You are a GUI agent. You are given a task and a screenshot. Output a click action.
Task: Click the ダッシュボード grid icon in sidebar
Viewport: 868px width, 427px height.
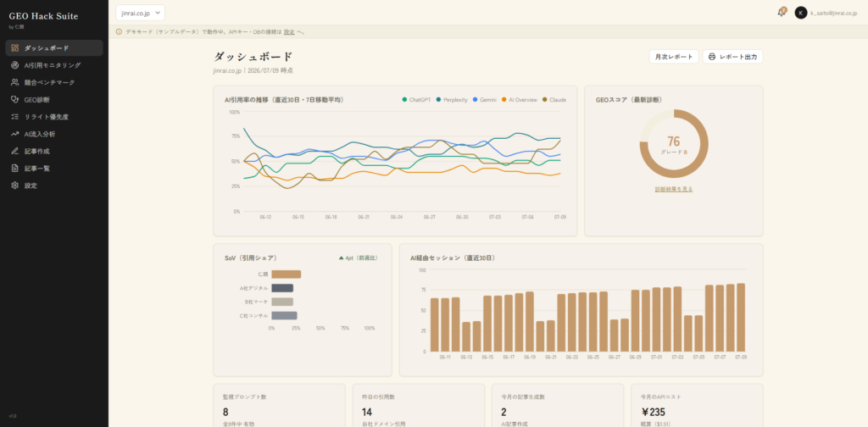coord(15,48)
